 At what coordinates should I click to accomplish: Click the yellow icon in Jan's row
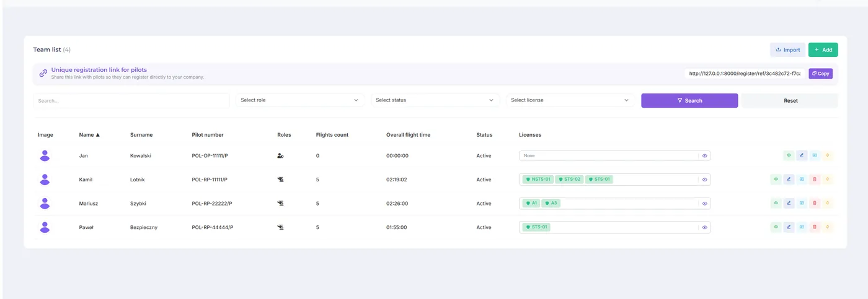[x=828, y=155]
